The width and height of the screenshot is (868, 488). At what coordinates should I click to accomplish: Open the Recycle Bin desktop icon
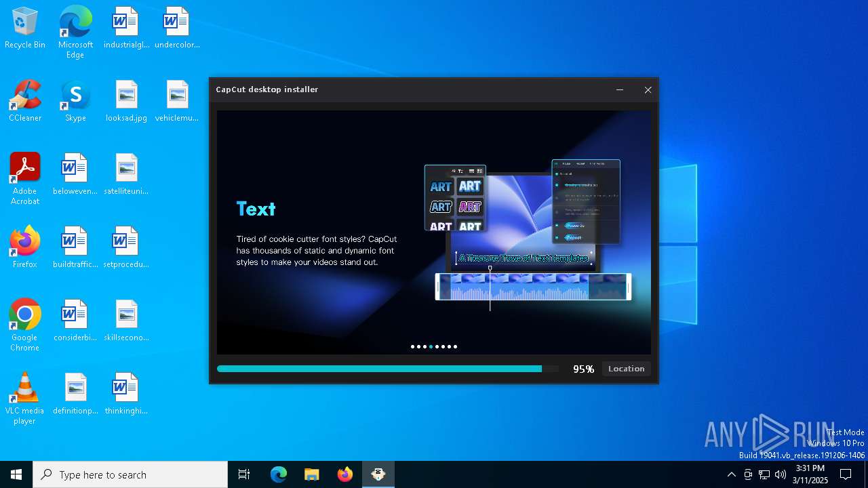point(25,28)
